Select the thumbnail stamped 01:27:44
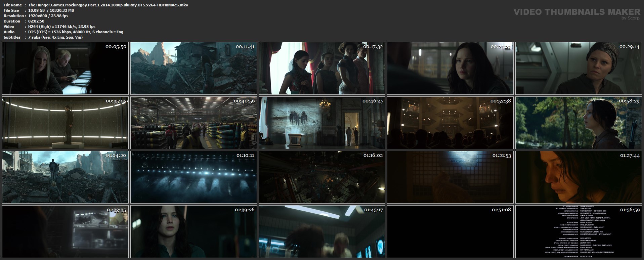 coord(578,177)
